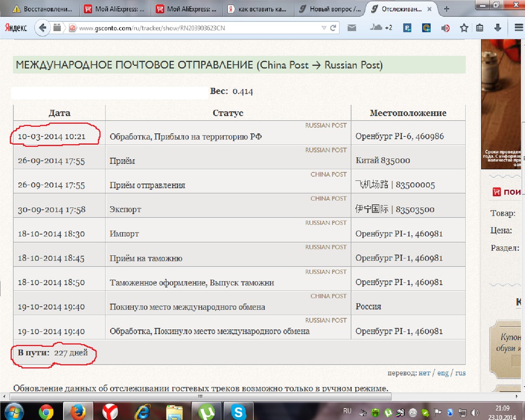Viewport: 525px width, 420px height.
Task: Select 'rus' translation link
Action: coord(460,373)
